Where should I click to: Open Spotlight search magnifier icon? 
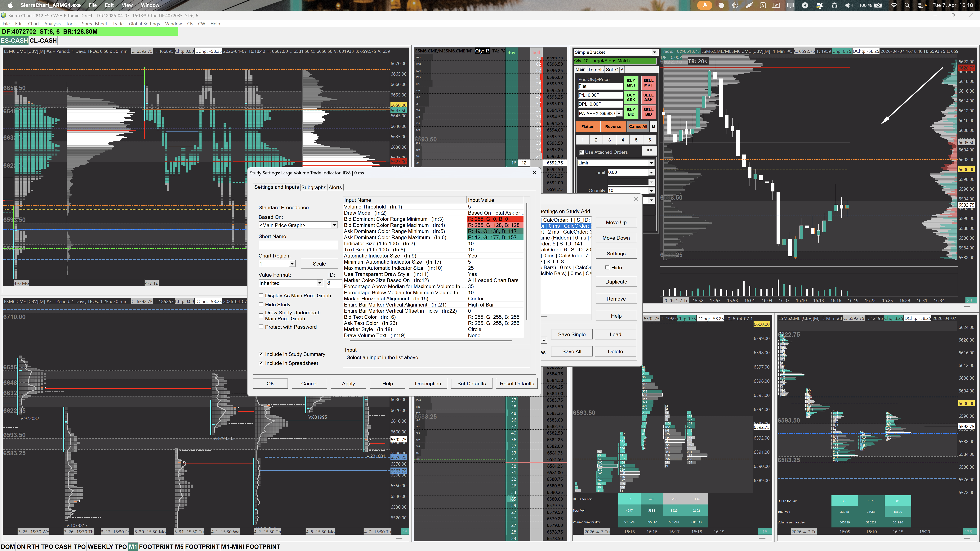pyautogui.click(x=907, y=5)
